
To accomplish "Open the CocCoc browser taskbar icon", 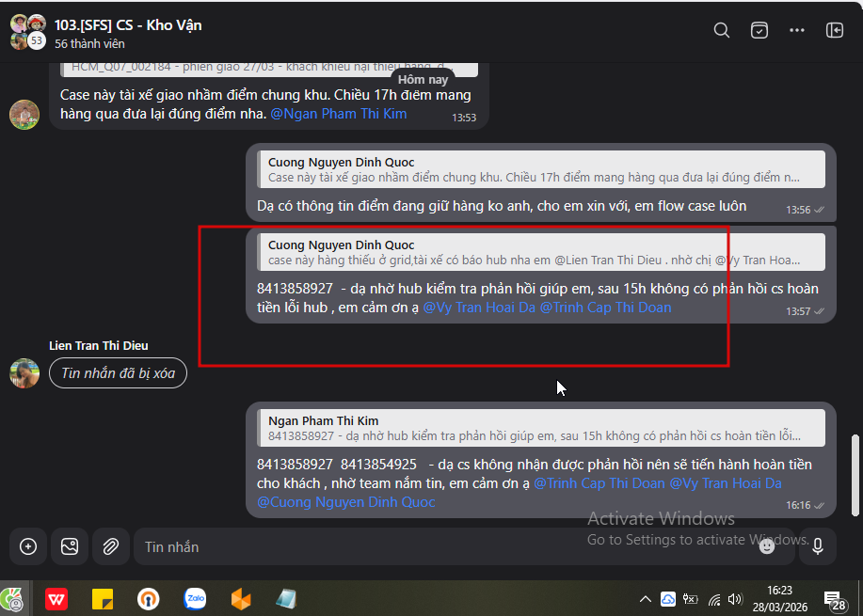I will (x=11, y=599).
